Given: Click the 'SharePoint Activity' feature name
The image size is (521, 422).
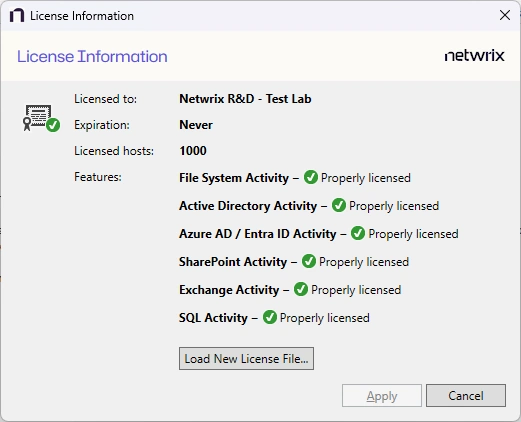Looking at the screenshot, I should pos(233,262).
